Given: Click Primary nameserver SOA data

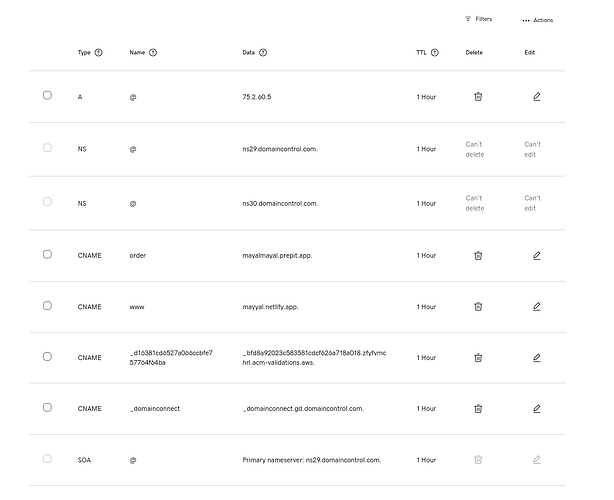Looking at the screenshot, I should (x=312, y=460).
